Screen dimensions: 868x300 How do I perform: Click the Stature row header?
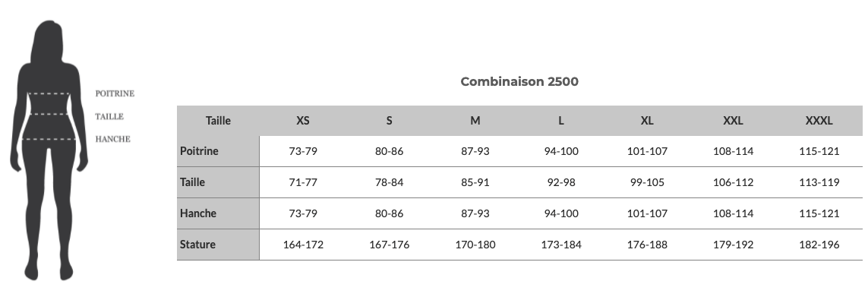point(218,244)
